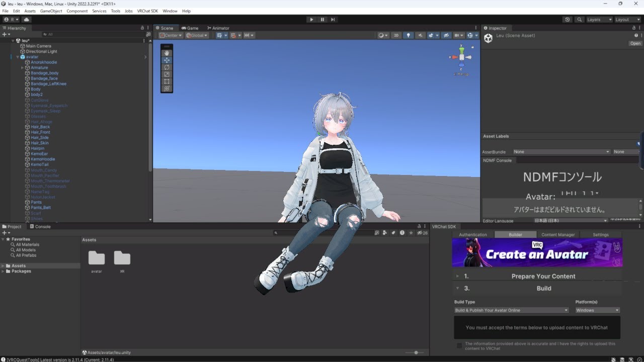Click the Step frame button
644x362 pixels.
[333, 20]
